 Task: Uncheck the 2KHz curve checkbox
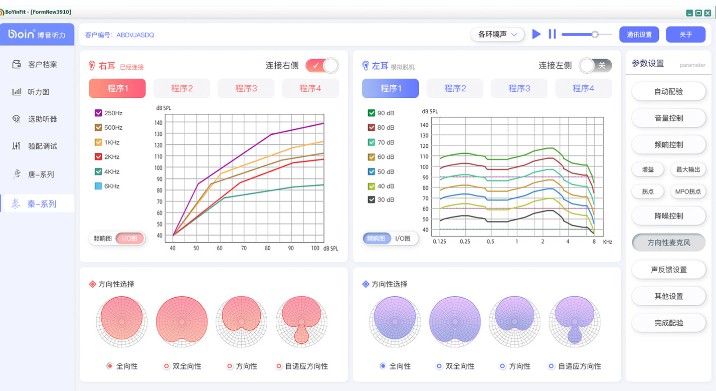[x=98, y=157]
